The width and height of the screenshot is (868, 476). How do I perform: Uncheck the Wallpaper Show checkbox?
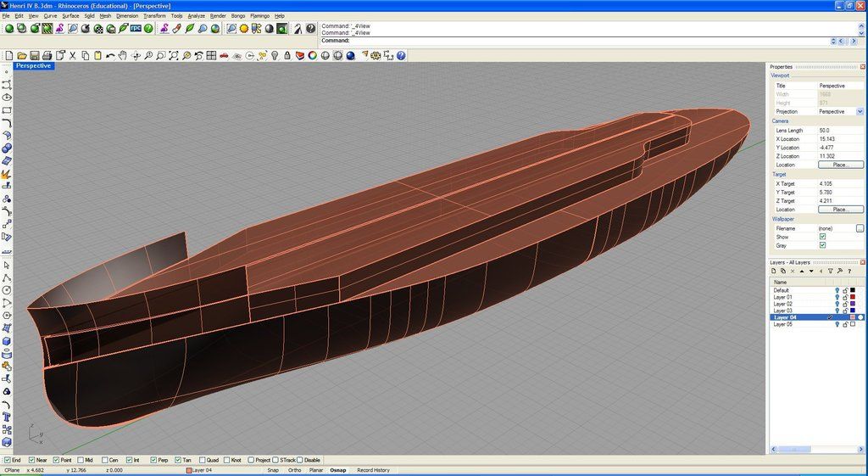822,237
